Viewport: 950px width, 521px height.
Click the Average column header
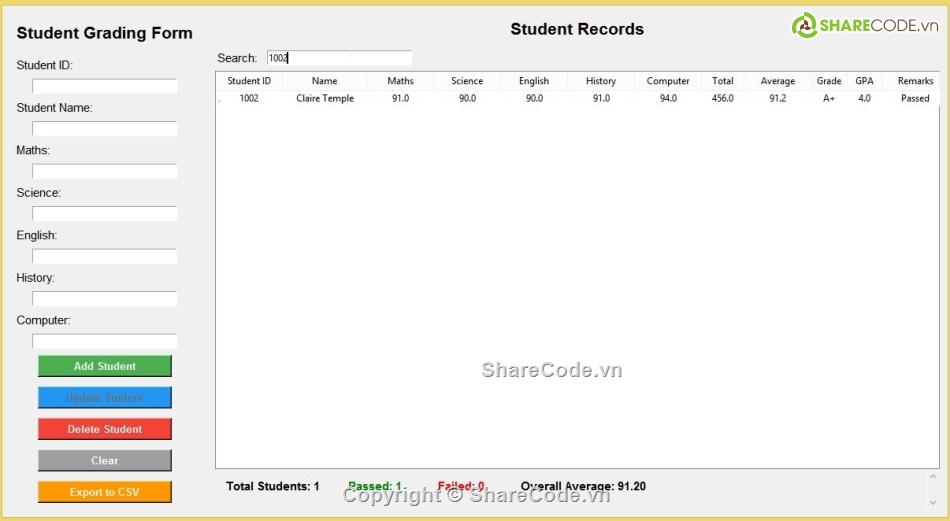777,81
